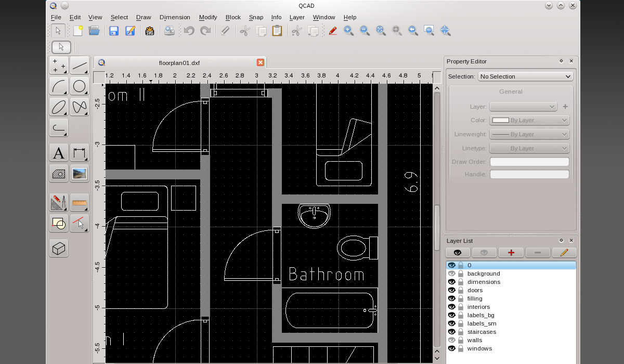
Task: Open the Hatch tool
Action: pos(58,174)
